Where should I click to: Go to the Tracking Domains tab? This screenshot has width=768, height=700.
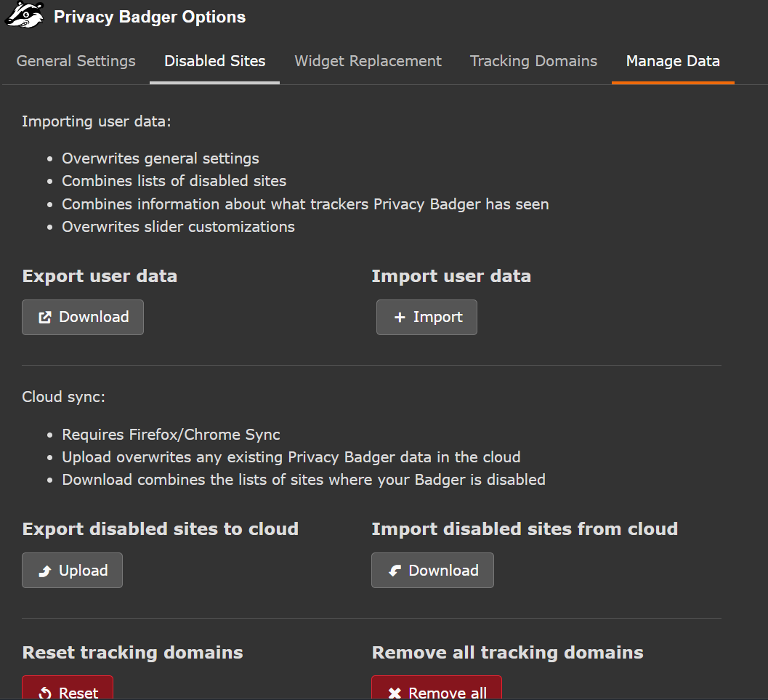533,61
